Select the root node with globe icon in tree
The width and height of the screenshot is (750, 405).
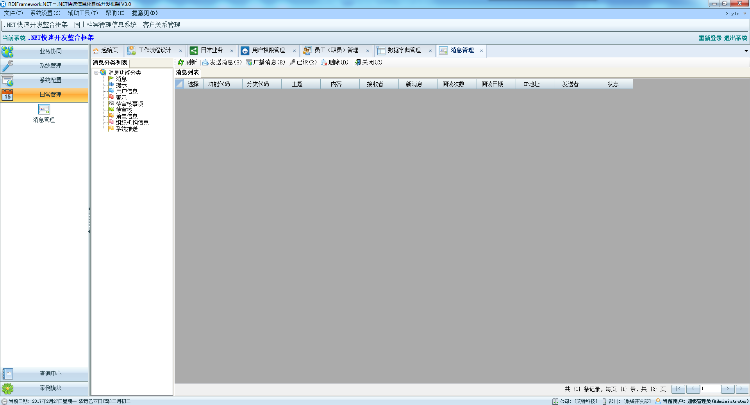[121, 72]
